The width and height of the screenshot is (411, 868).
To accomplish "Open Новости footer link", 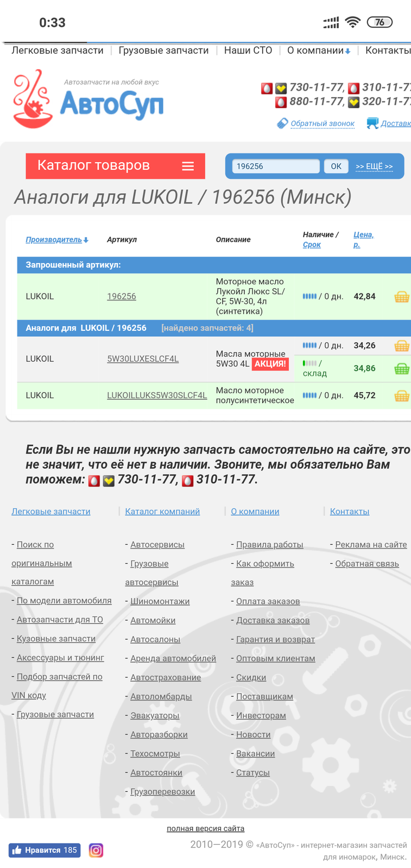I will 254,735.
